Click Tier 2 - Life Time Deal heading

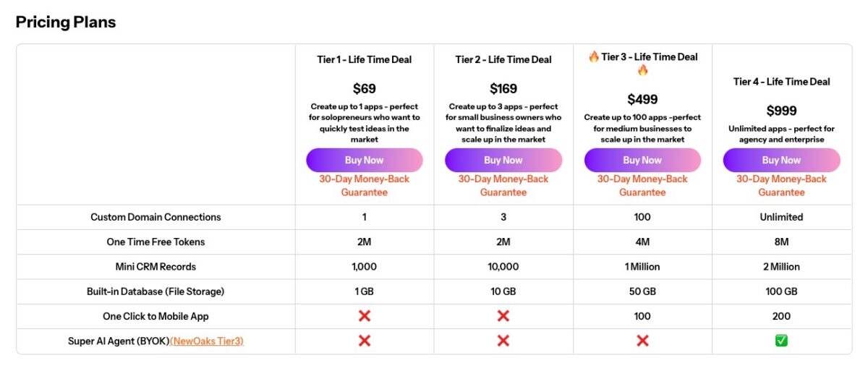click(x=503, y=59)
